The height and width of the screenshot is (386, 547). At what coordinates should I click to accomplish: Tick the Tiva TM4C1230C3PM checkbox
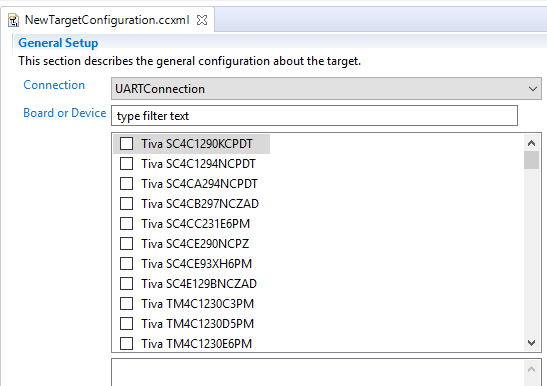126,304
